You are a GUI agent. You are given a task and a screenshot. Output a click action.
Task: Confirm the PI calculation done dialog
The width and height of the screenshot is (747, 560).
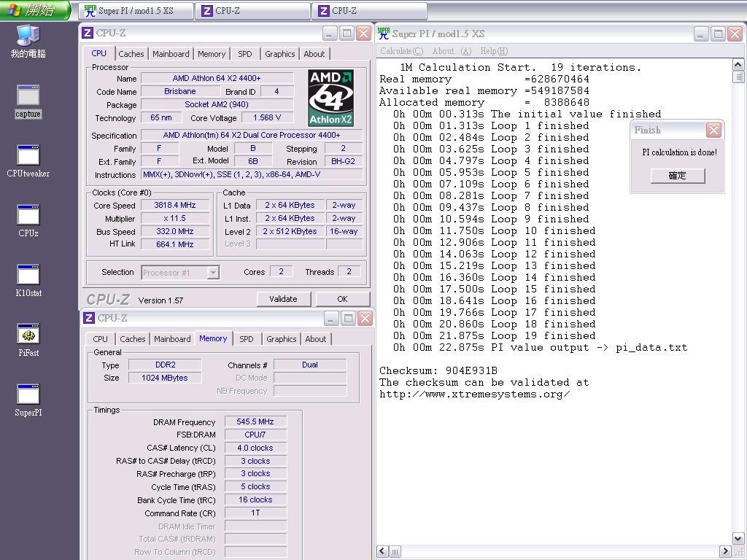[678, 176]
